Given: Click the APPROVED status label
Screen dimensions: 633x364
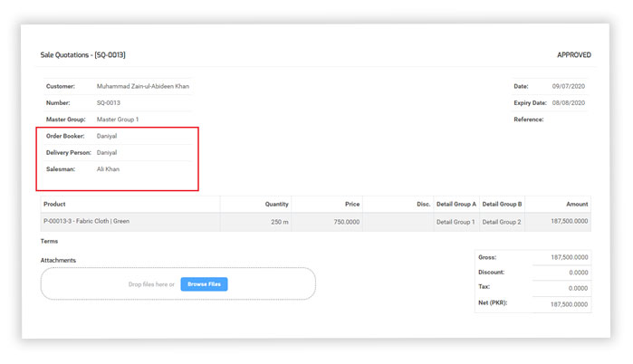Looking at the screenshot, I should (x=573, y=55).
